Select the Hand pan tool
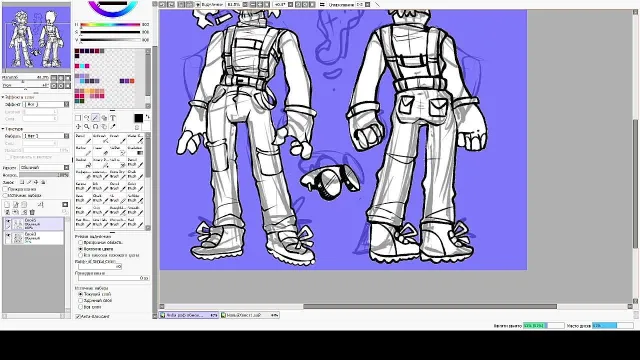The height and width of the screenshot is (360, 640). click(104, 127)
